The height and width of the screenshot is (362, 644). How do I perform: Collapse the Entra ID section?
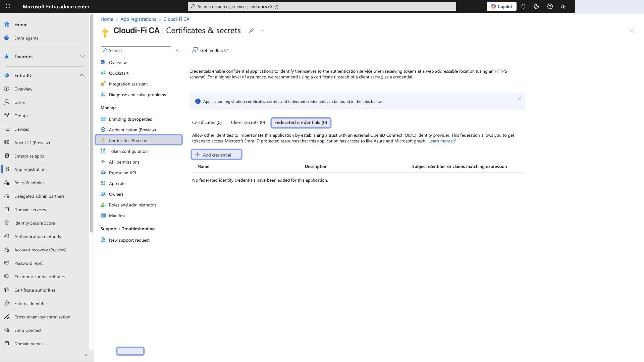[x=82, y=75]
